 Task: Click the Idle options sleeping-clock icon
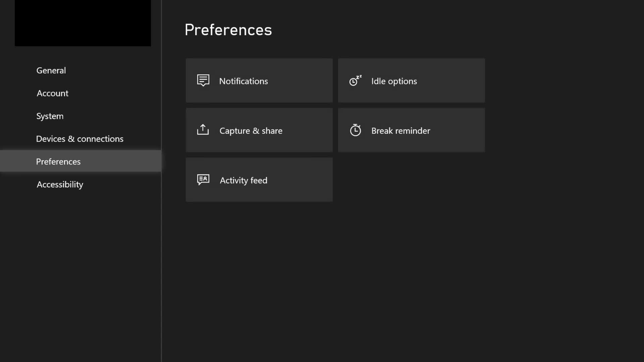tap(355, 80)
